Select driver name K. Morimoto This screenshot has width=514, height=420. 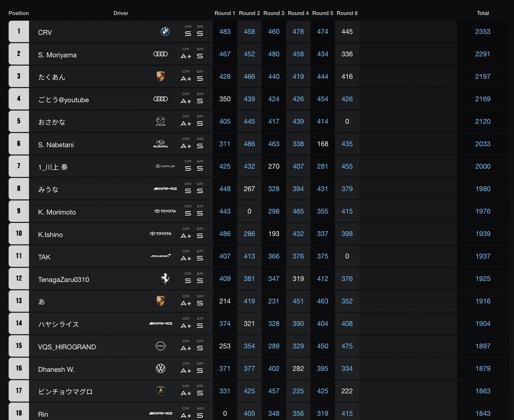point(57,212)
